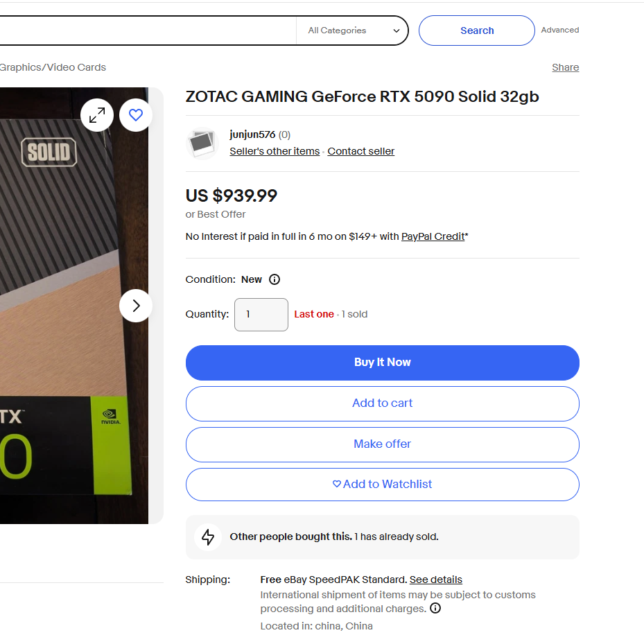644x644 pixels.
Task: Open Graphics/Video Cards breadcrumb
Action: coord(53,67)
